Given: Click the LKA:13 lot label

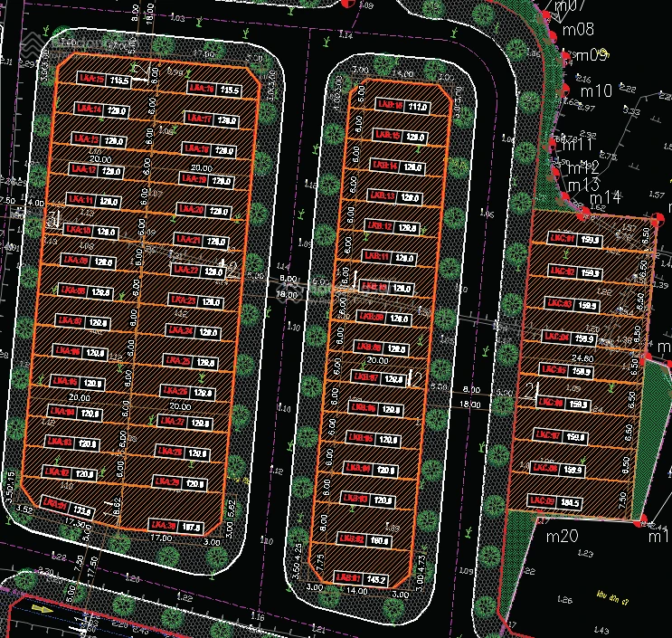Looking at the screenshot, I should (x=86, y=139).
